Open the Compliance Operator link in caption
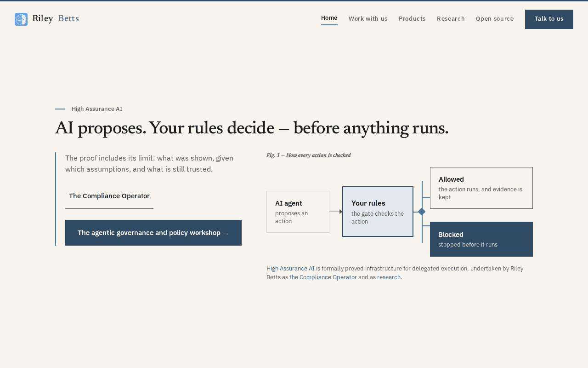The width and height of the screenshot is (588, 368). [x=323, y=277]
